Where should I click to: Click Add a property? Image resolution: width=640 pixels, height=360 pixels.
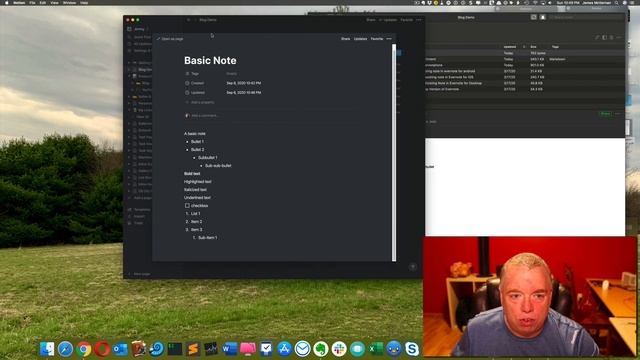pyautogui.click(x=200, y=102)
